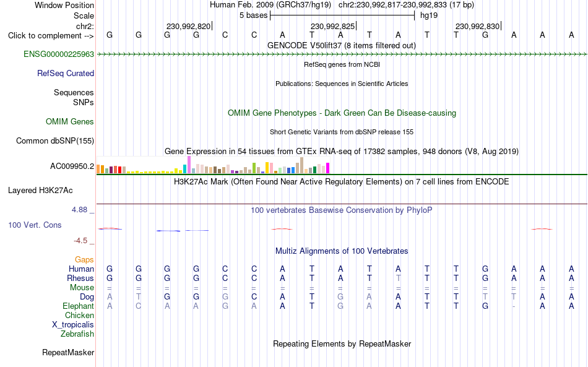This screenshot has width=588, height=367.
Task: Select the Elephant species label
Action: [78, 306]
